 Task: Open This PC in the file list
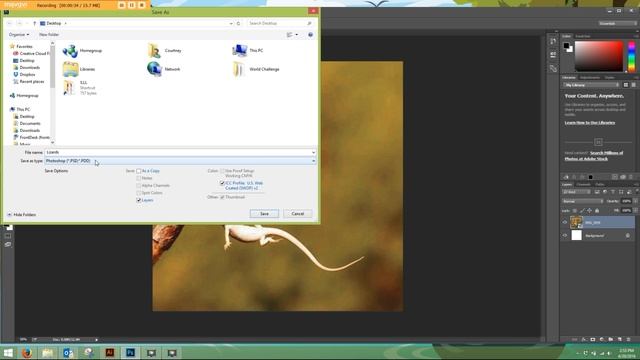pos(248,50)
